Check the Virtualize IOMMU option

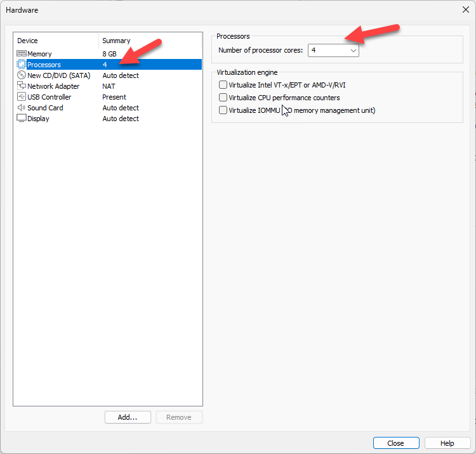coord(223,110)
